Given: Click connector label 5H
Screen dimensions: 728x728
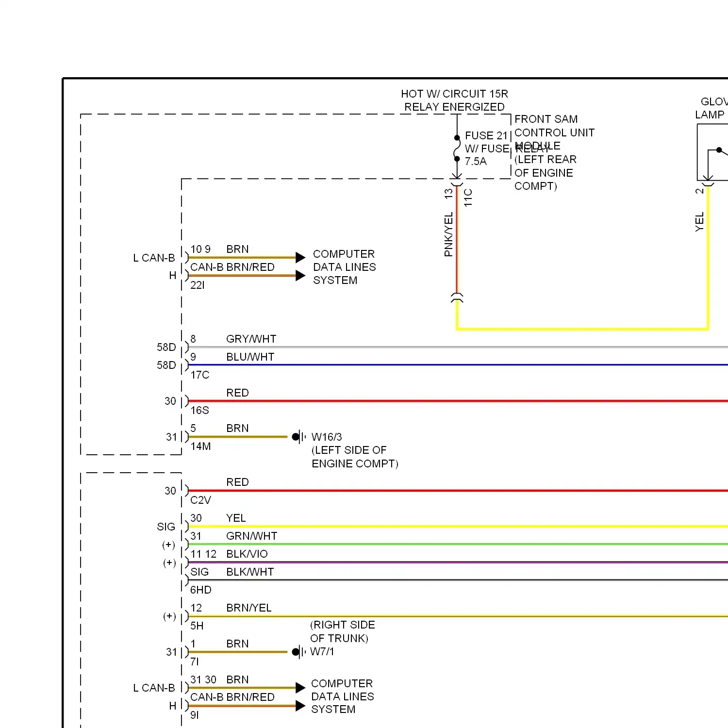Looking at the screenshot, I should pyautogui.click(x=197, y=626).
